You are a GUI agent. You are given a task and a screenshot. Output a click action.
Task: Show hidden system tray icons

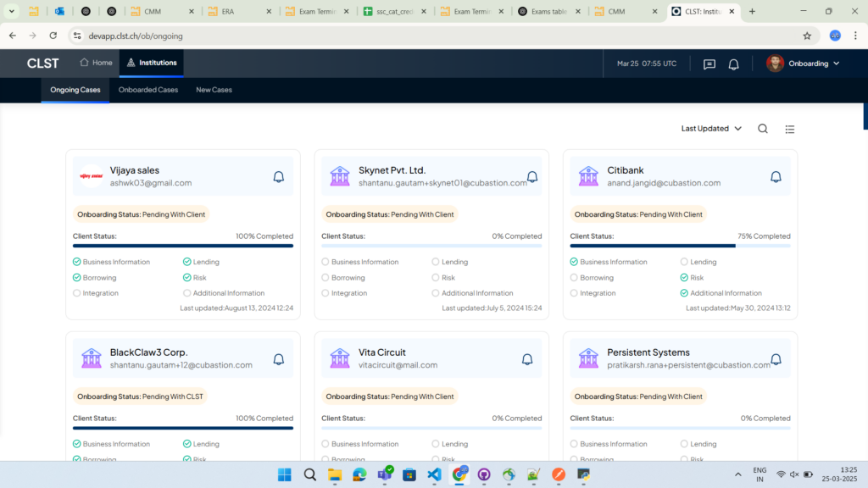738,474
